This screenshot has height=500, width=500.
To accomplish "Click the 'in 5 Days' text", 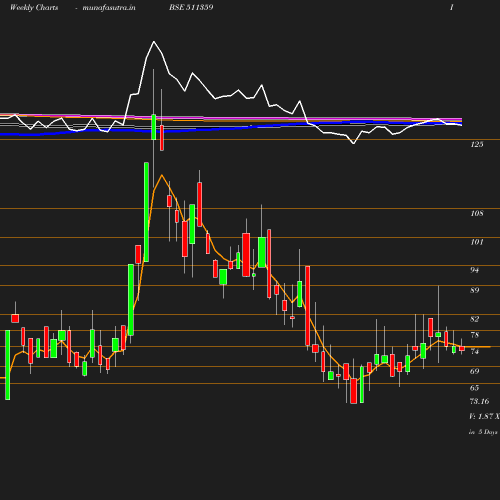I will [x=483, y=432].
